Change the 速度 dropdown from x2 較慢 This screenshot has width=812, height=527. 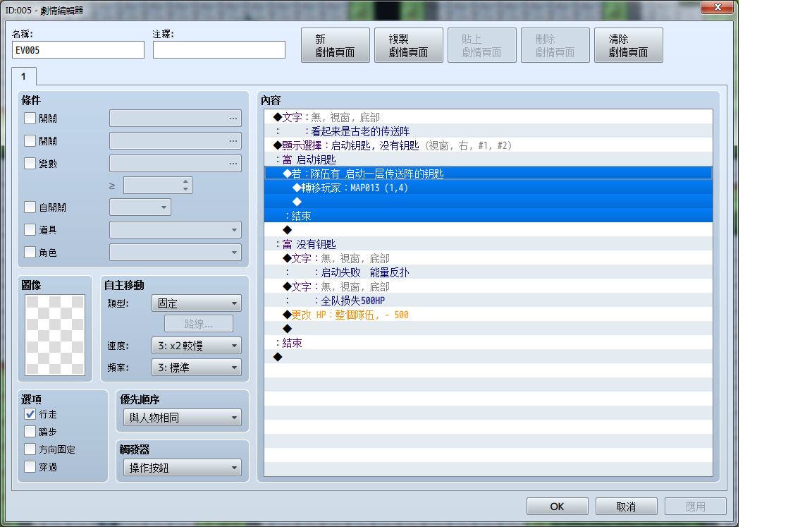click(x=197, y=346)
